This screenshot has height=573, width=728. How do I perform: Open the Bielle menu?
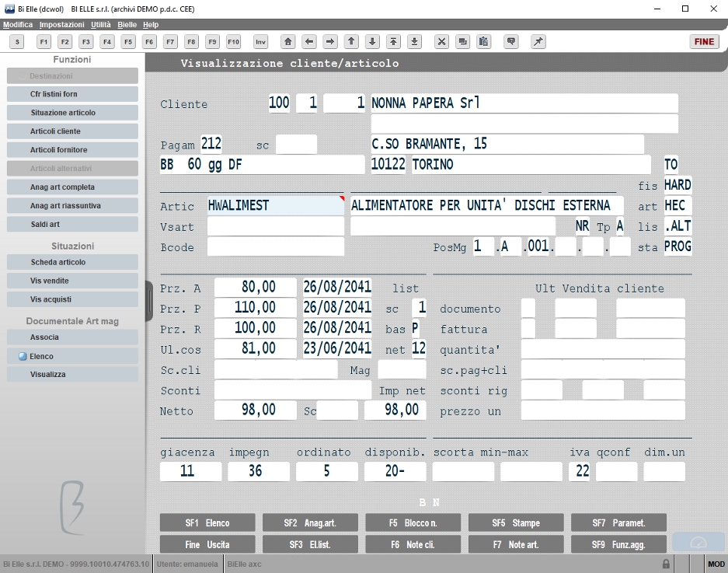click(127, 25)
